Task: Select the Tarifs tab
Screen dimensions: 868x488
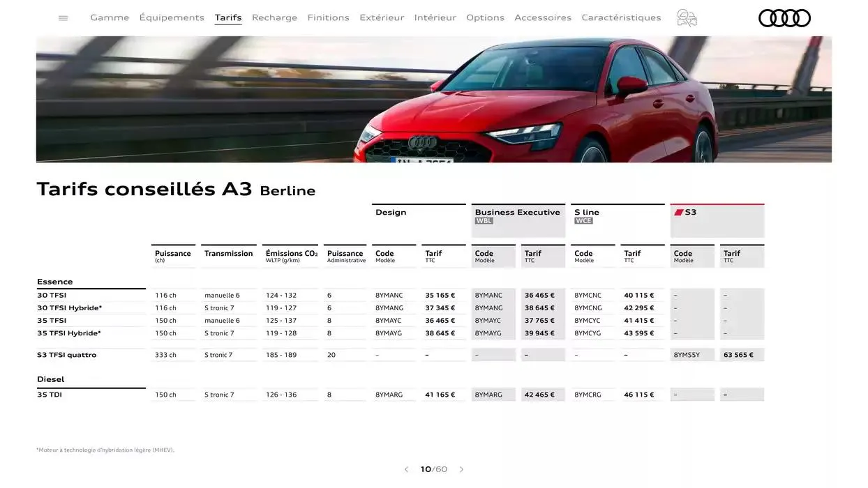Action: pyautogui.click(x=228, y=17)
